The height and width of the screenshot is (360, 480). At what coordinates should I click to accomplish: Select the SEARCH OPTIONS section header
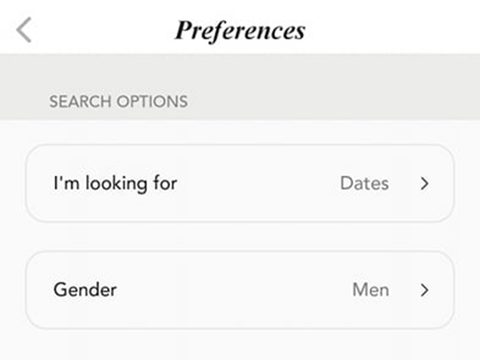[119, 101]
